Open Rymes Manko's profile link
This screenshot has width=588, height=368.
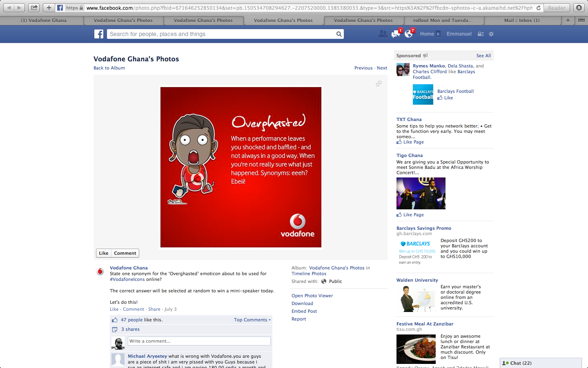click(429, 66)
